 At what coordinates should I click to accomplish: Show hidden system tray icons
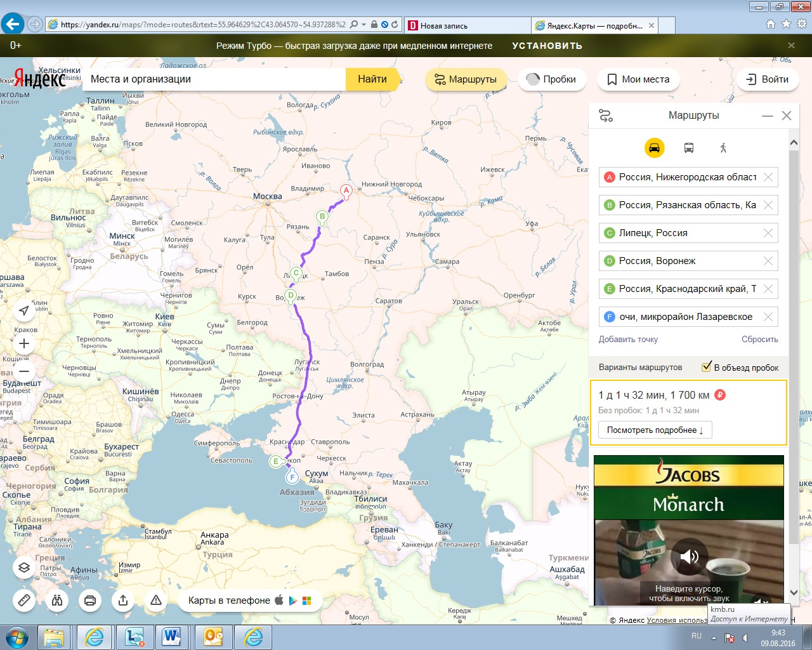[x=714, y=637]
